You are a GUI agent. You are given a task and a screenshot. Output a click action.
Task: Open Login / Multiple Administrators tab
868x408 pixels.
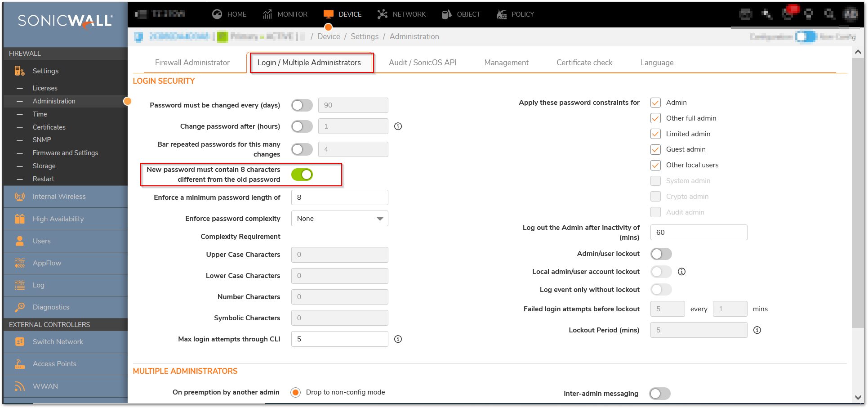click(309, 63)
